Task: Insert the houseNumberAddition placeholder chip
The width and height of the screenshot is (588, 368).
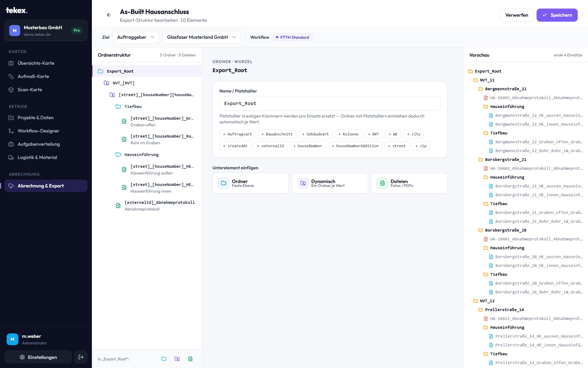Action: pyautogui.click(x=355, y=146)
